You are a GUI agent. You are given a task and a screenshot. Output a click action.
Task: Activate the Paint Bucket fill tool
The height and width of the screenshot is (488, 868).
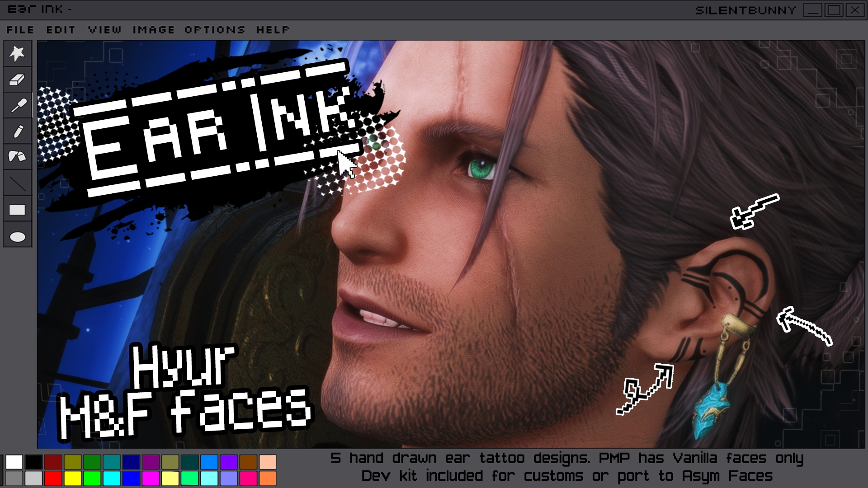tap(18, 157)
